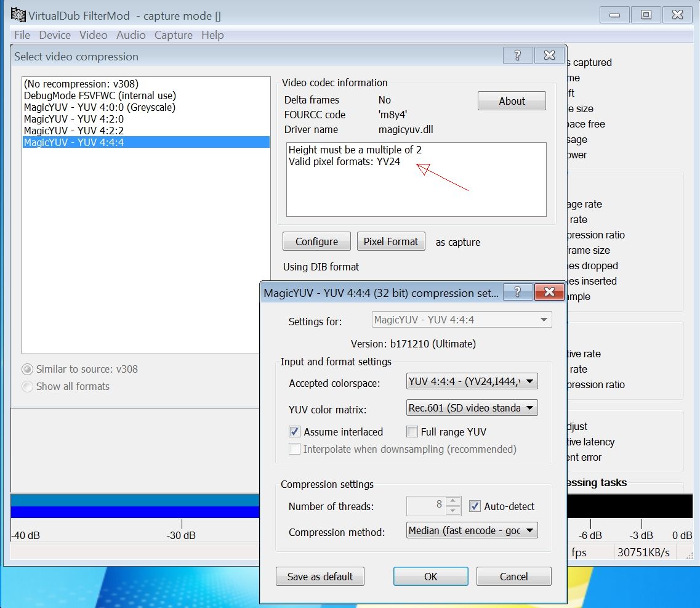Maximize the VirtualDub main window
The width and height of the screenshot is (700, 608).
pyautogui.click(x=646, y=15)
